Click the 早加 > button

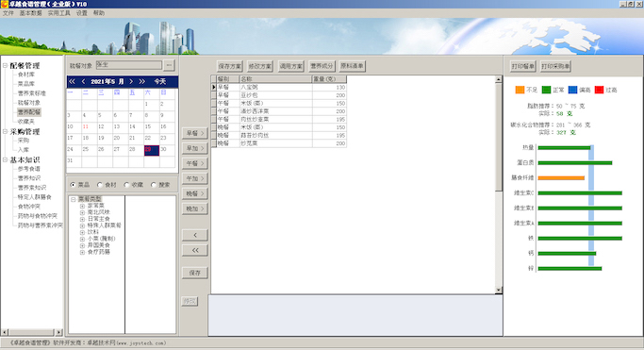195,148
